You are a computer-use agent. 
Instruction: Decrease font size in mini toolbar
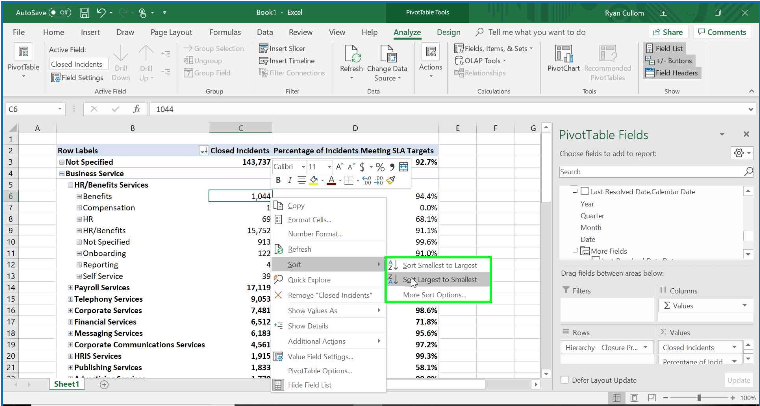click(350, 167)
